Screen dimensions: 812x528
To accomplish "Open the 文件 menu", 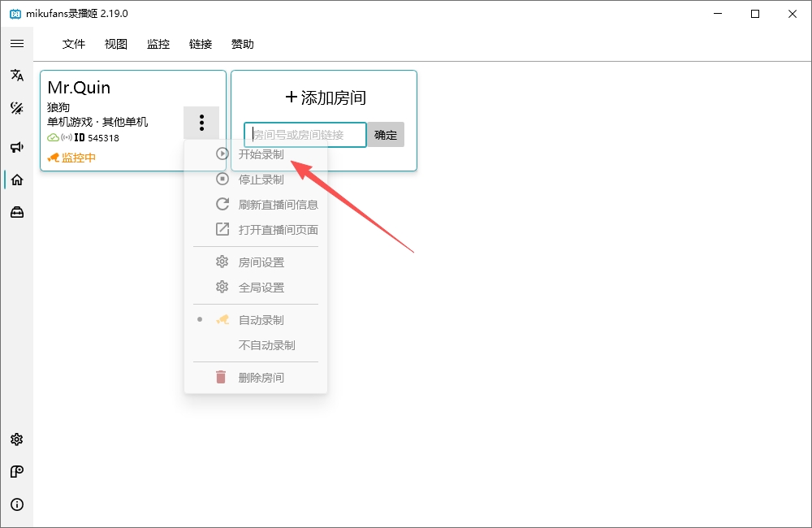I will tap(74, 44).
